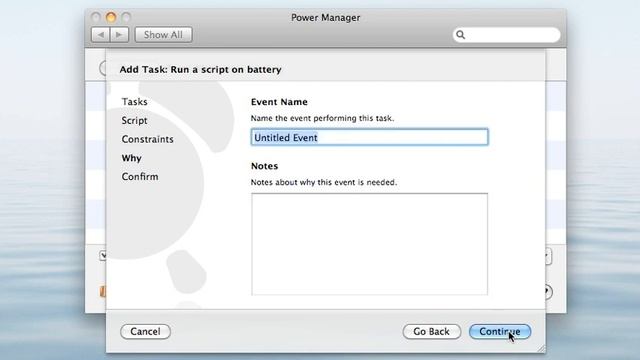Screen dimensions: 640x360
Task: Minimize the Power Manager window
Action: point(111,17)
